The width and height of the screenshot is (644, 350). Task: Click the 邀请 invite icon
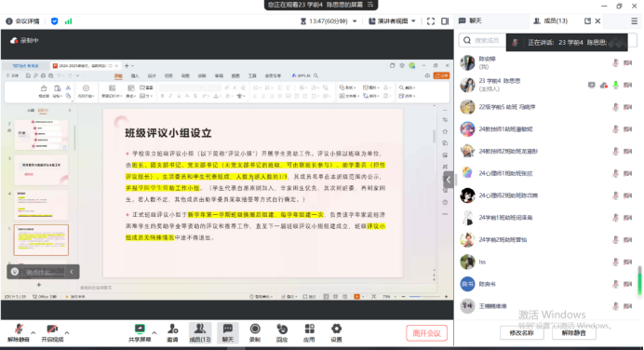[x=172, y=332]
